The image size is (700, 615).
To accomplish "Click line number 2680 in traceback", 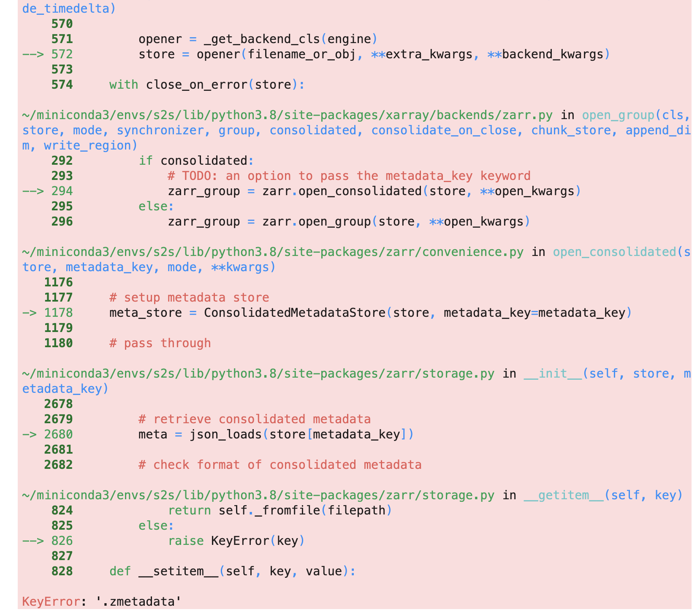I will (58, 434).
